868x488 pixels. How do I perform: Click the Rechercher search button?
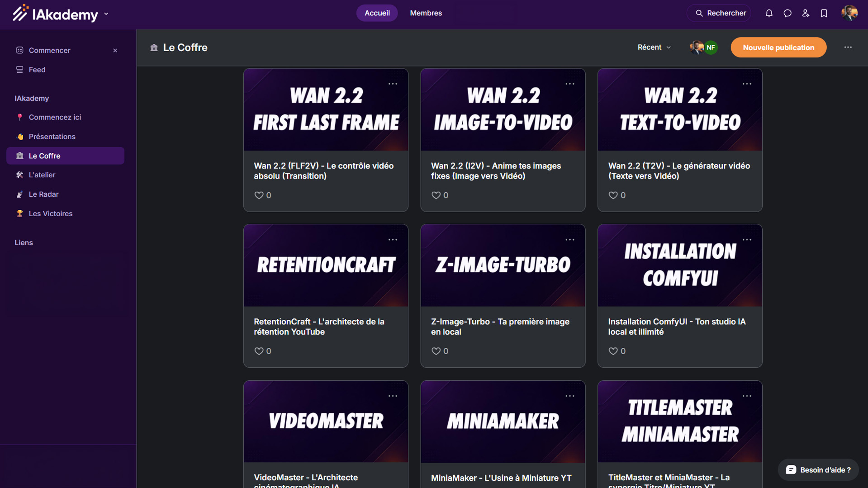(719, 13)
